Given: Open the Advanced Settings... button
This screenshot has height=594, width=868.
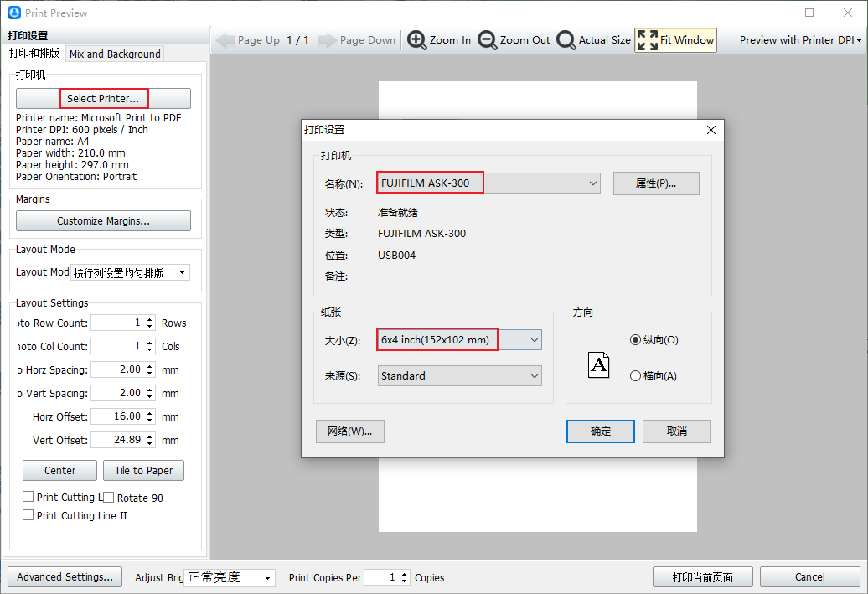Looking at the screenshot, I should point(65,577).
